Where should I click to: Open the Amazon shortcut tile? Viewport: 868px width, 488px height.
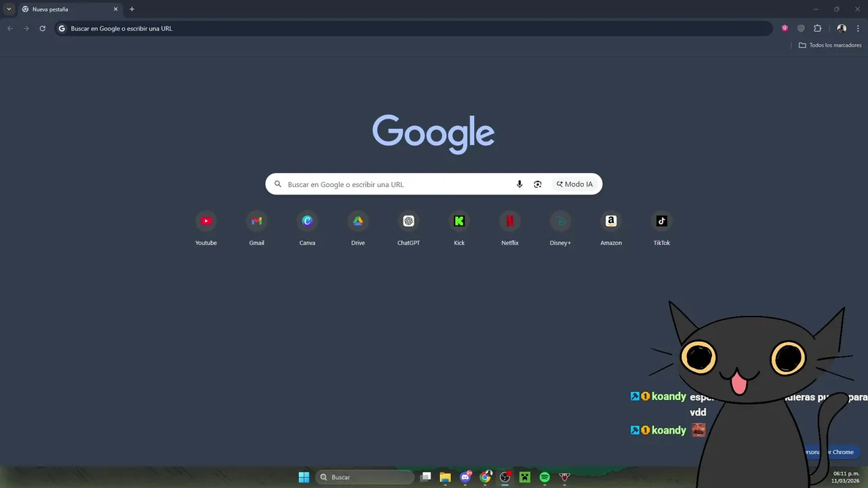611,228
